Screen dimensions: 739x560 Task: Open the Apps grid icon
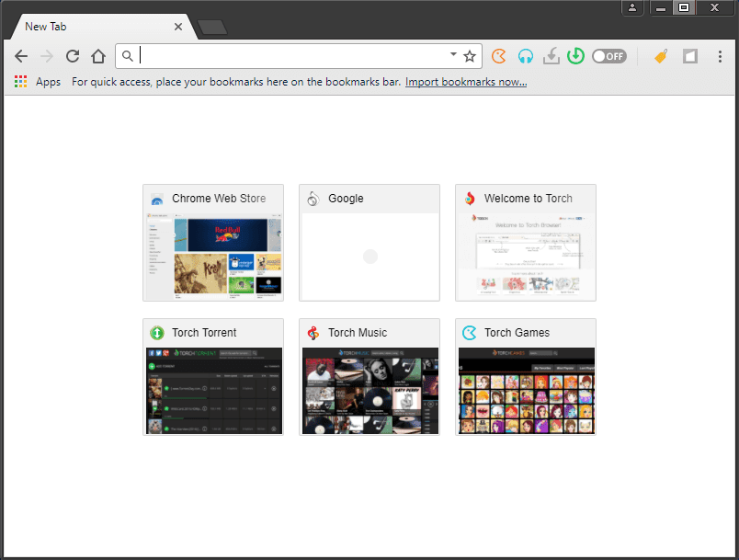point(20,82)
